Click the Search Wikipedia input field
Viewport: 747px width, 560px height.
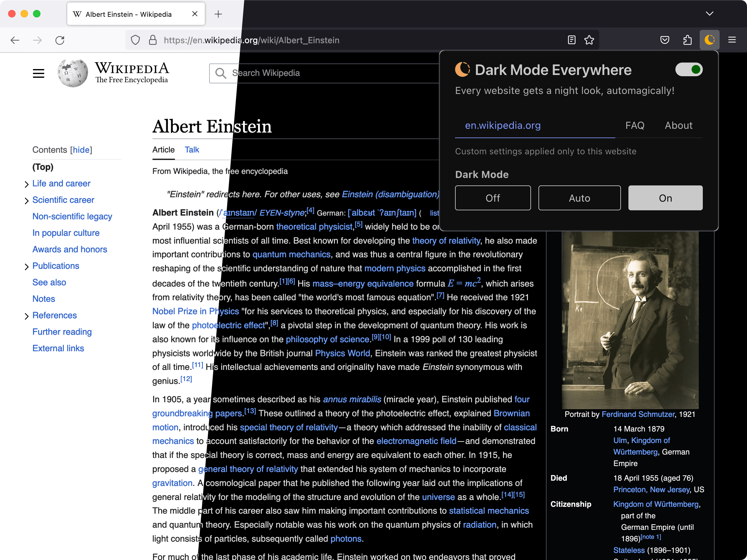[x=324, y=73]
